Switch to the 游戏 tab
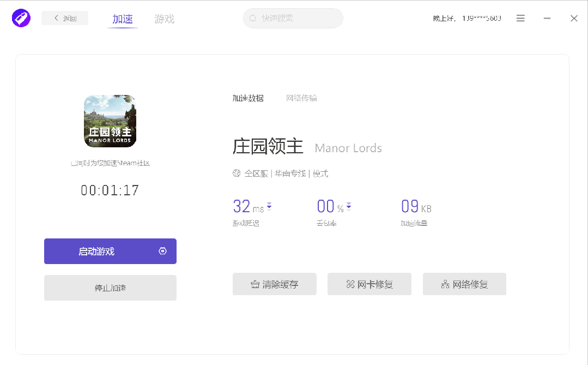Image resolution: width=588 pixels, height=365 pixels. (164, 19)
